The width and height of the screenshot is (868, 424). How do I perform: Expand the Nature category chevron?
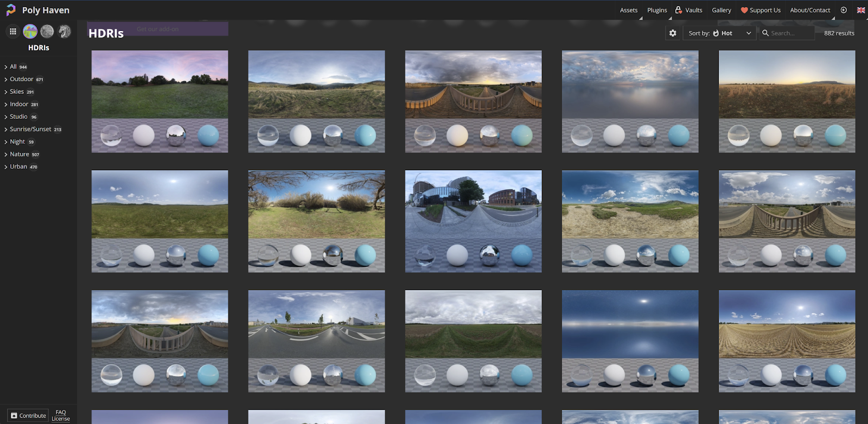(5, 155)
